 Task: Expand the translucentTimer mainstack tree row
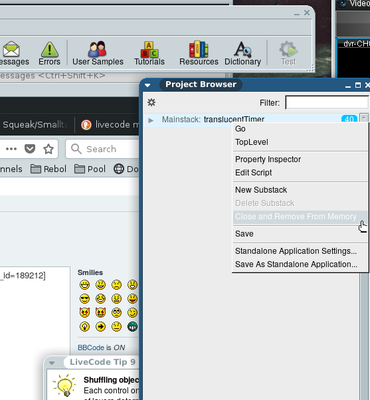tap(151, 120)
